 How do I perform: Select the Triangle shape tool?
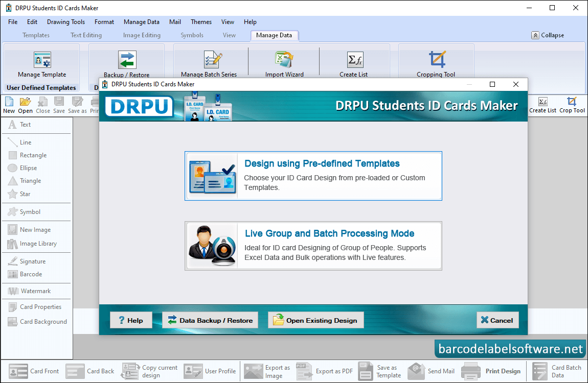[25, 181]
